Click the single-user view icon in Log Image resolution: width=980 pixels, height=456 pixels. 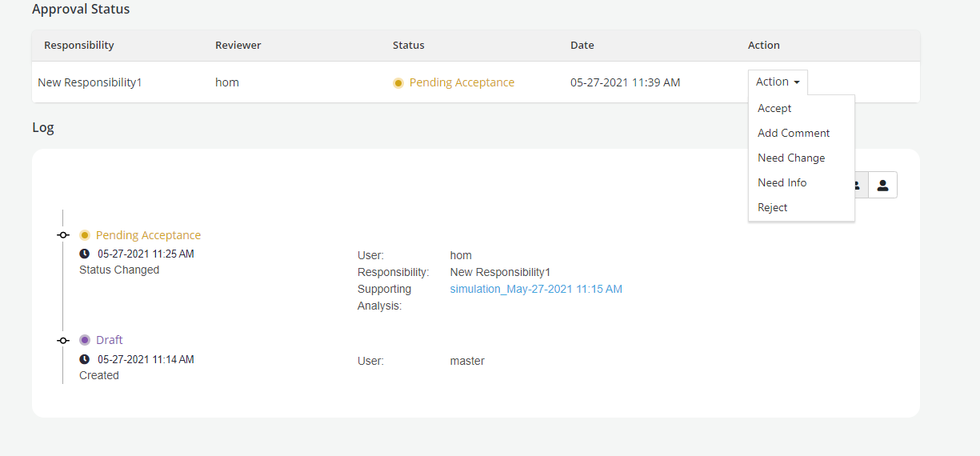[x=882, y=185]
